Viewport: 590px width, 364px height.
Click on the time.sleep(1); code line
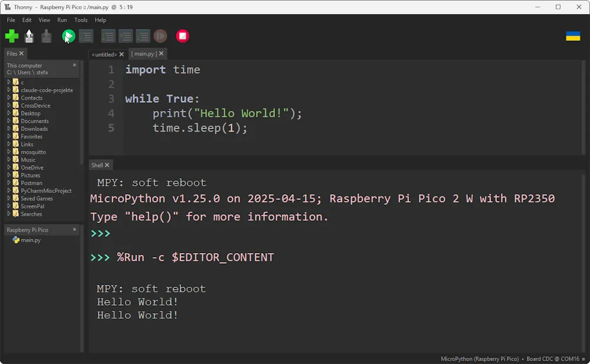(200, 128)
